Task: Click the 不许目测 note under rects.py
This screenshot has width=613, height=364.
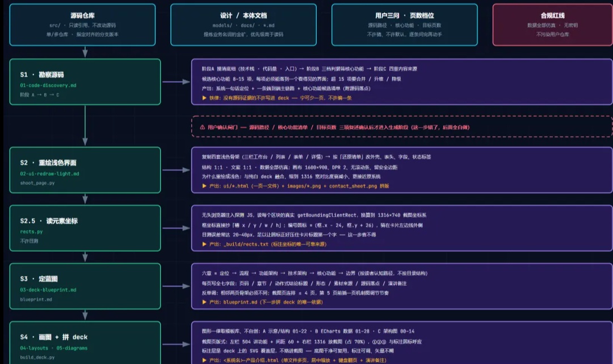Action: coord(30,241)
